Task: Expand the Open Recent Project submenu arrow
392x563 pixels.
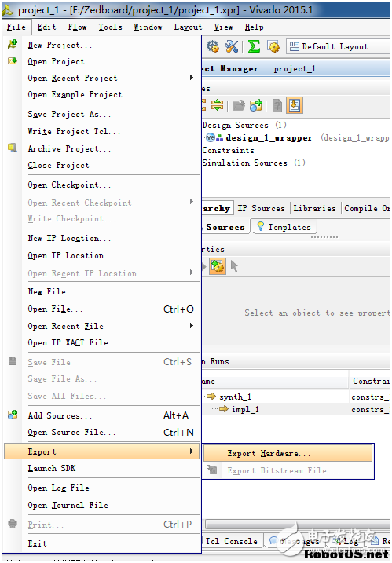Action: [x=192, y=78]
